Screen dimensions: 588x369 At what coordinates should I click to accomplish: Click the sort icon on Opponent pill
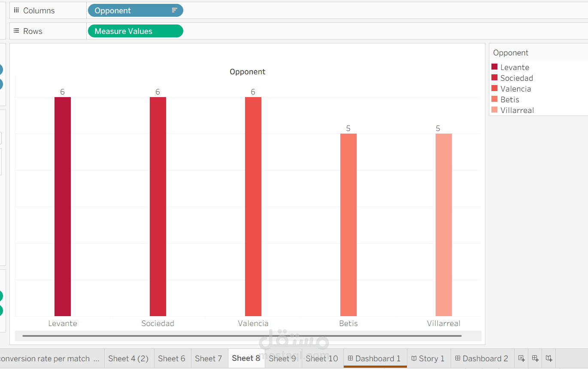[174, 10]
